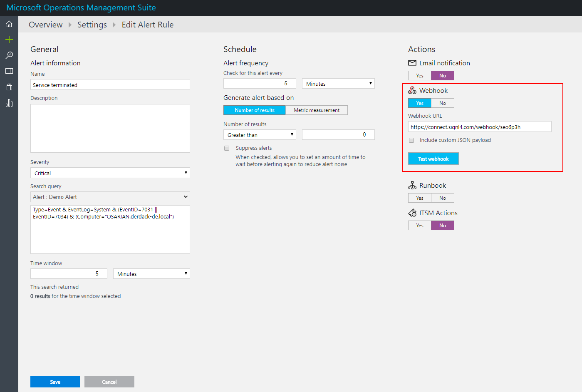Click the Number of results value field
Image resolution: width=582 pixels, height=392 pixels.
coord(338,134)
